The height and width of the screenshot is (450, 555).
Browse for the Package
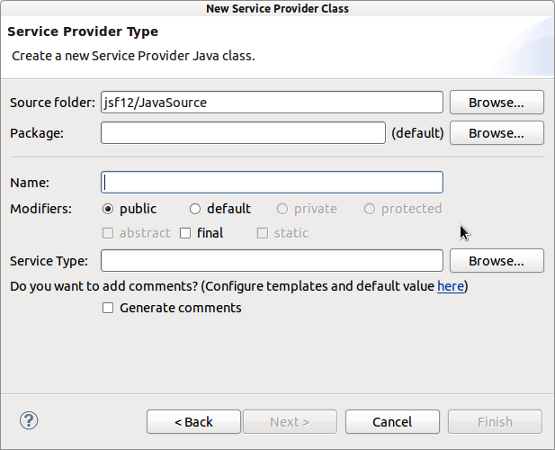tap(497, 133)
